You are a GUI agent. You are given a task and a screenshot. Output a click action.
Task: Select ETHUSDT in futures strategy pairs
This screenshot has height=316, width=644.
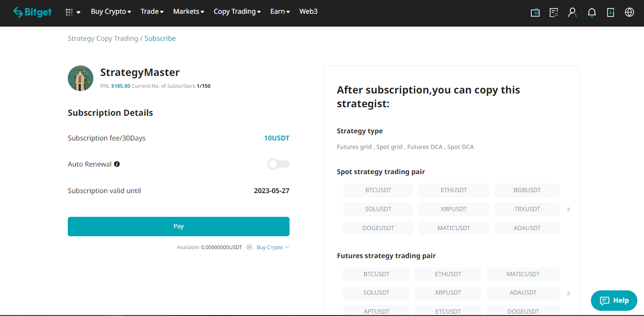(448, 274)
